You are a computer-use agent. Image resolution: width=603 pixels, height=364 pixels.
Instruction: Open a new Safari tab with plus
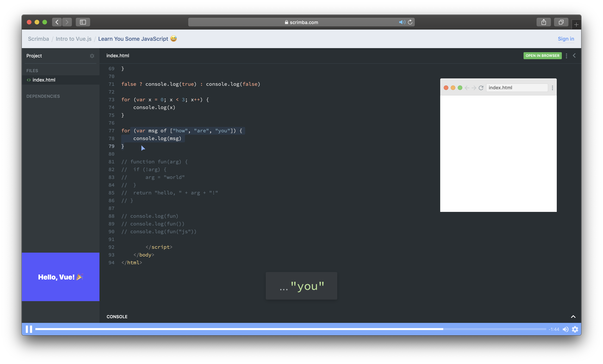[576, 25]
